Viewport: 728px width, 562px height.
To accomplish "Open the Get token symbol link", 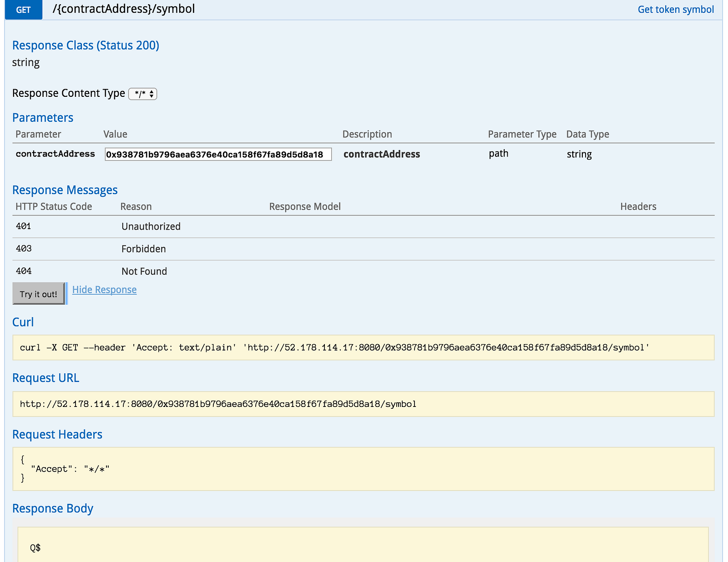I will click(x=675, y=10).
